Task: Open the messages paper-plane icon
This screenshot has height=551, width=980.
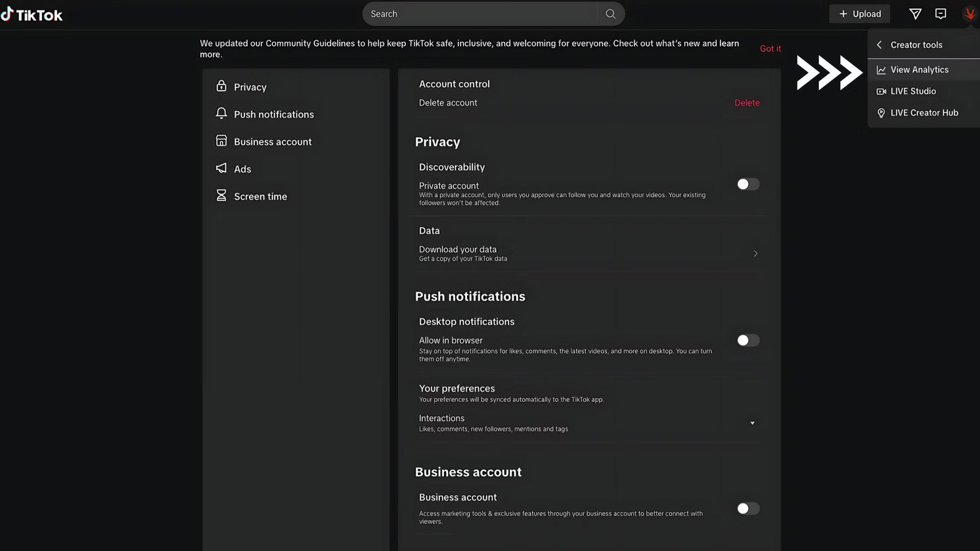Action: pos(915,14)
